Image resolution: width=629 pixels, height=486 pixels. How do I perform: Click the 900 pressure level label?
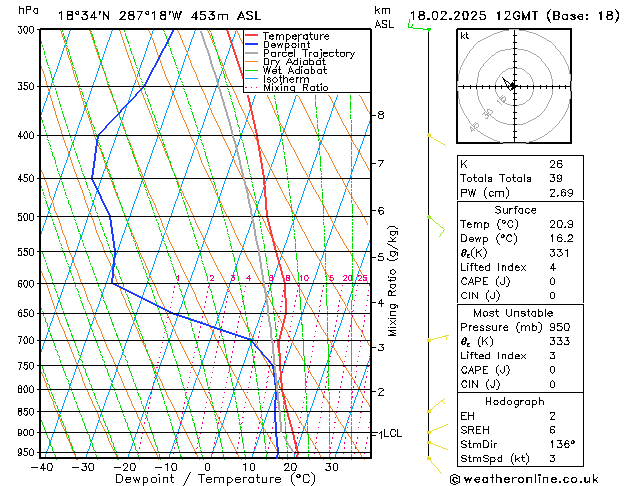[28, 433]
